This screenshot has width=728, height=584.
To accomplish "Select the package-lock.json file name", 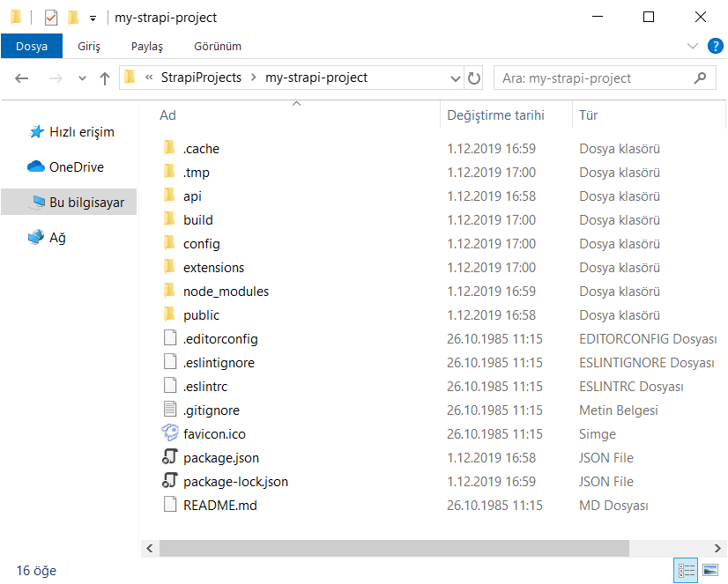I will [x=235, y=482].
